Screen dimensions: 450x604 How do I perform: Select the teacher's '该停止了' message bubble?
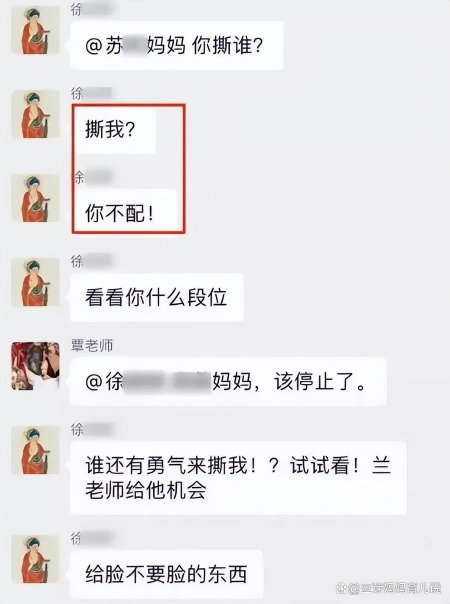228,381
